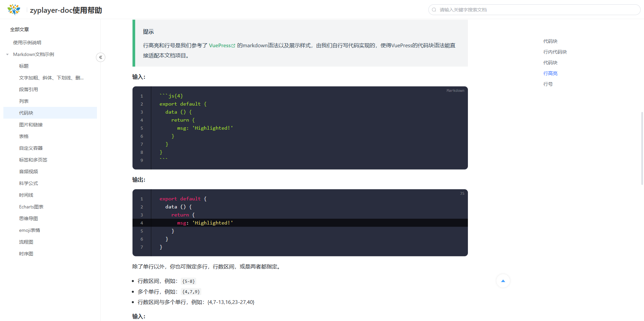Click the back-to-top arrow button
Viewport: 644px width, 321px height.
[x=503, y=281]
